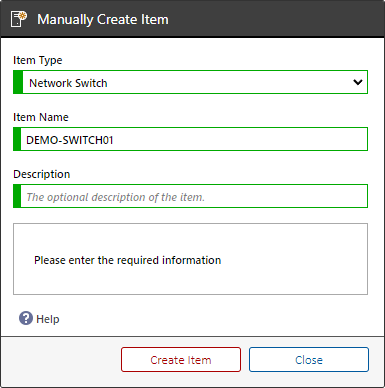
Task: Click the green indicator on Item Name
Action: (x=17, y=139)
